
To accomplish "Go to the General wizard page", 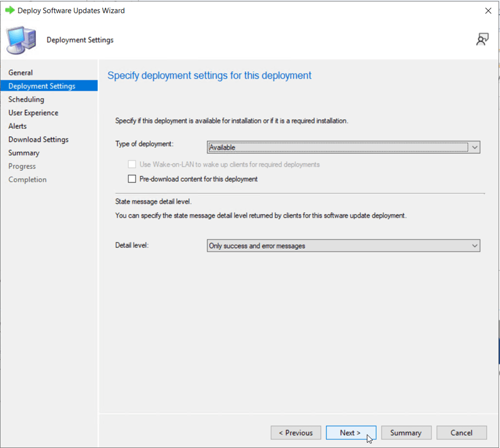I will point(21,73).
